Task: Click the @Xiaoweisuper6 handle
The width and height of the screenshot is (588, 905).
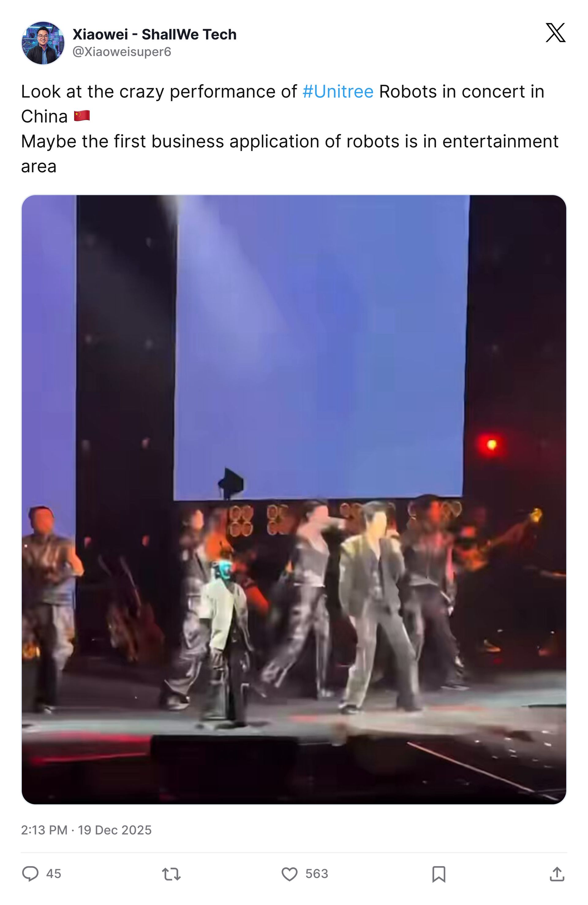Action: coord(122,51)
